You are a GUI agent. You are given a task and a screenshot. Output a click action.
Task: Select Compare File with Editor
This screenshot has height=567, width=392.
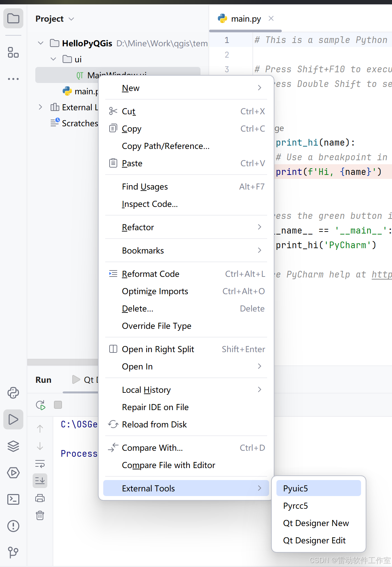coord(186,465)
